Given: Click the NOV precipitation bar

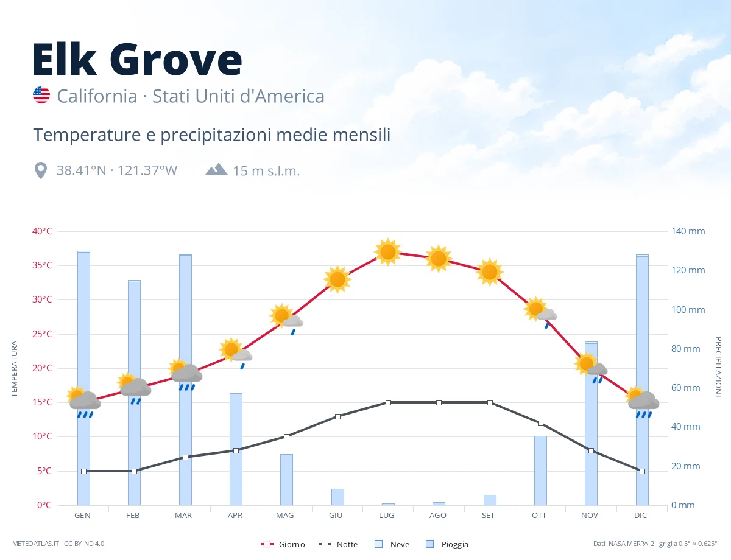Looking at the screenshot, I should (x=591, y=424).
